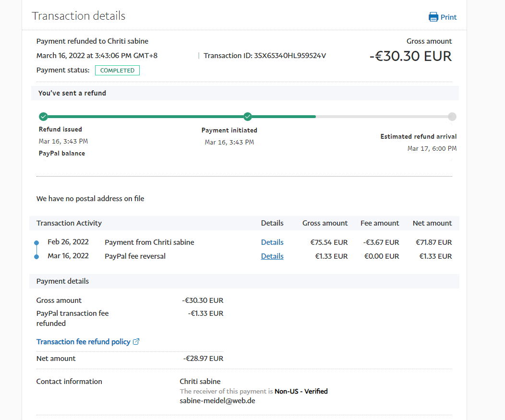Click the printer icon

coord(433,17)
